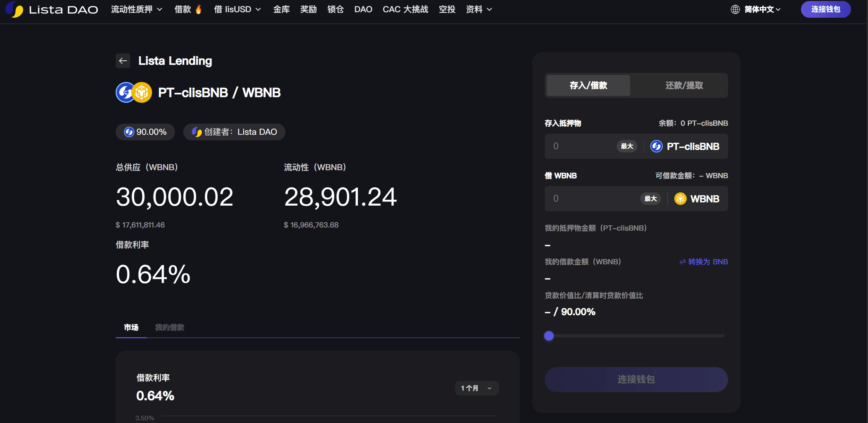Click the WBNB icon in borrow field
The height and width of the screenshot is (423, 868).
pyautogui.click(x=680, y=199)
